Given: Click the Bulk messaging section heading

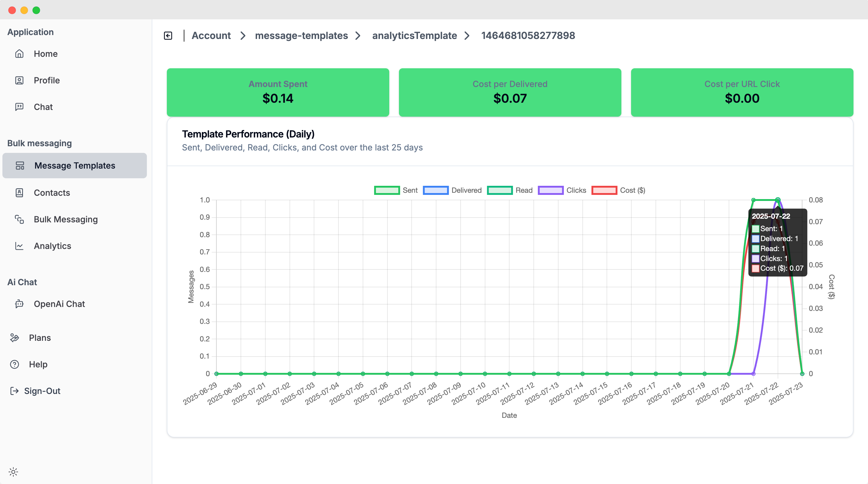Looking at the screenshot, I should (39, 143).
